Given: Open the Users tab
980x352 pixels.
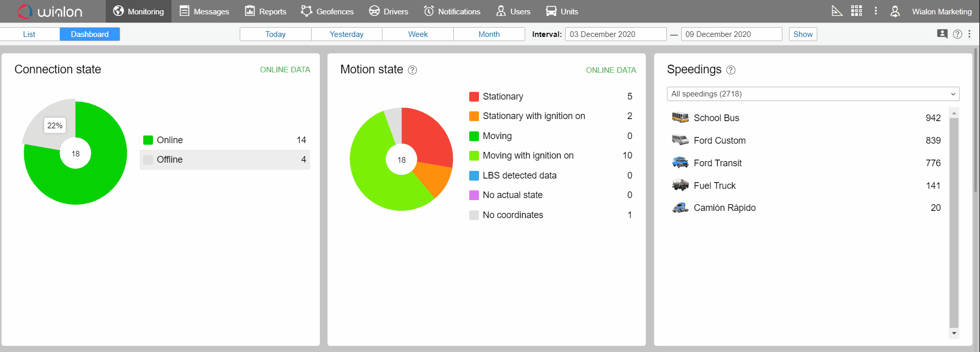Looking at the screenshot, I should point(513,11).
